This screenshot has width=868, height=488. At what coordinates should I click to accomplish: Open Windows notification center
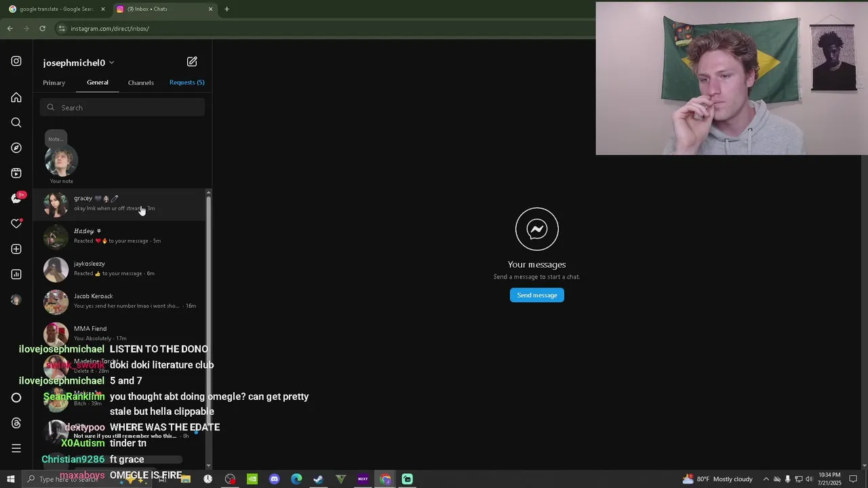[853, 479]
